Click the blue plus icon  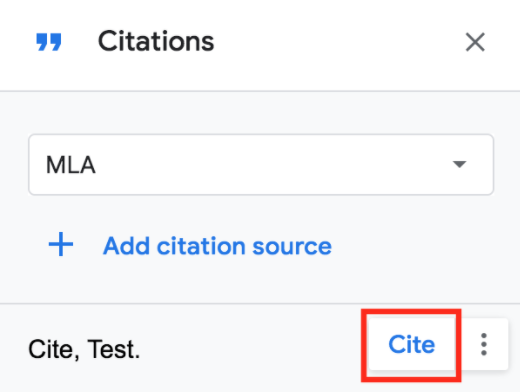61,244
